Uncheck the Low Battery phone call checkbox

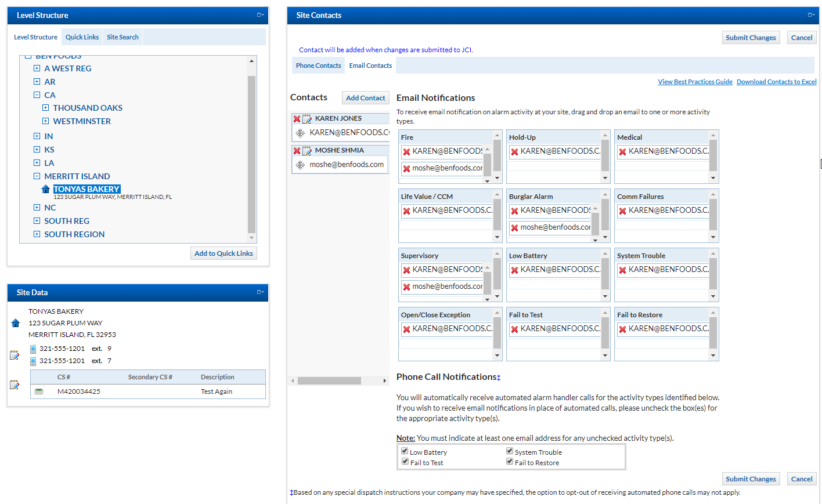coord(405,451)
